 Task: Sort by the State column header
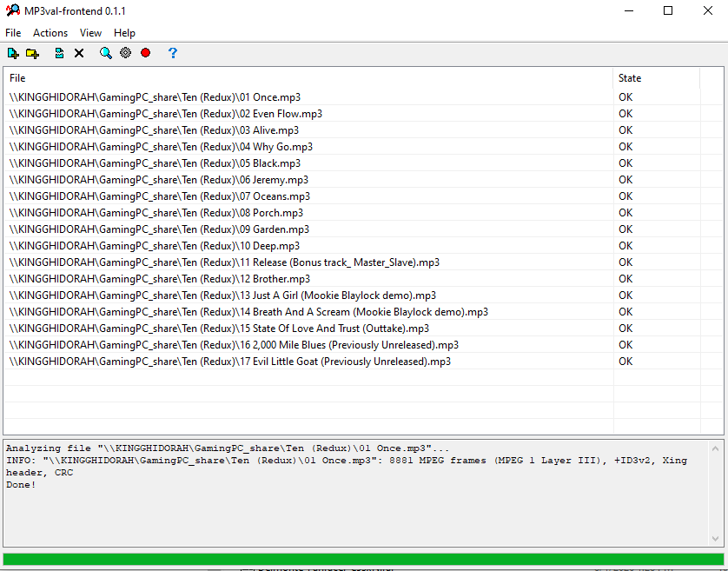[657, 78]
